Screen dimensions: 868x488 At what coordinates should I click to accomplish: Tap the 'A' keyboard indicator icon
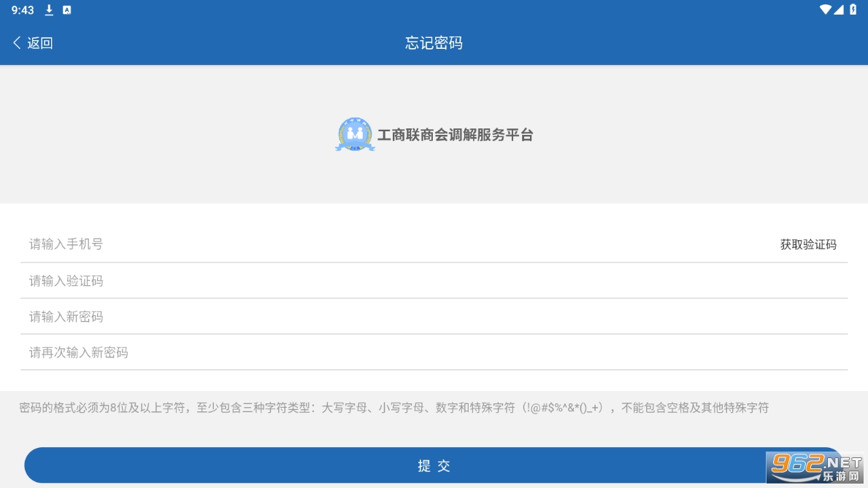pos(67,10)
